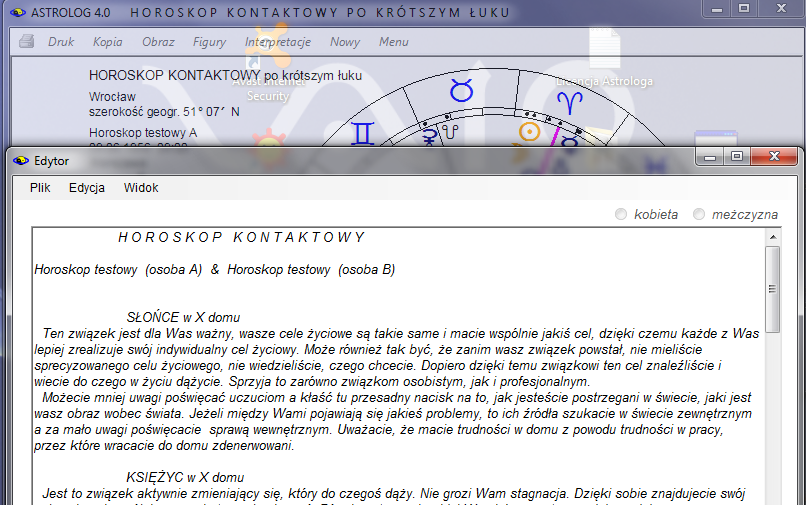Click the Sun symbol on the chart
Screen dimensions: 806x505
click(x=529, y=132)
